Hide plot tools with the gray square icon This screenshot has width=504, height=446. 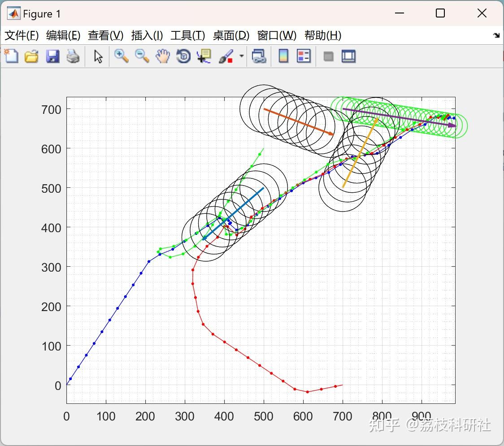[x=328, y=56]
